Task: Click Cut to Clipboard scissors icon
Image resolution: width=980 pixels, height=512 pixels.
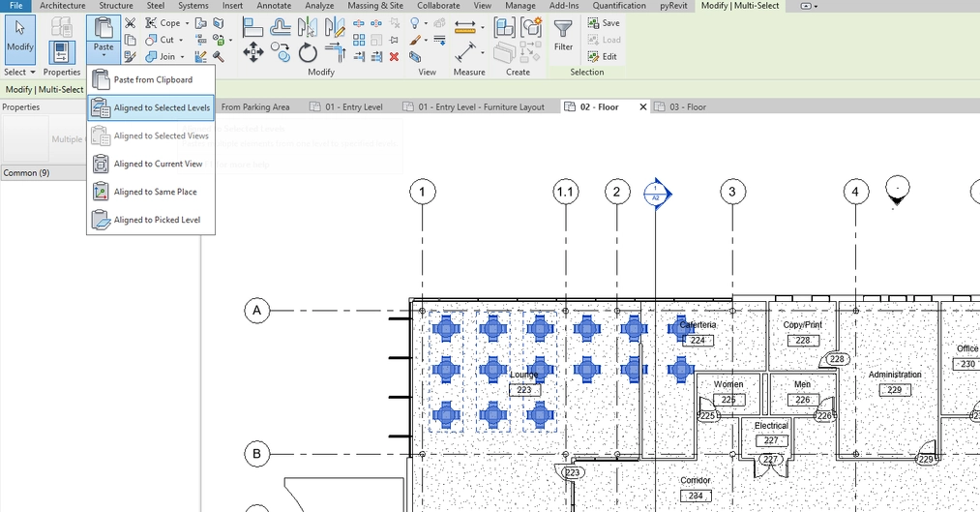Action: (x=130, y=23)
